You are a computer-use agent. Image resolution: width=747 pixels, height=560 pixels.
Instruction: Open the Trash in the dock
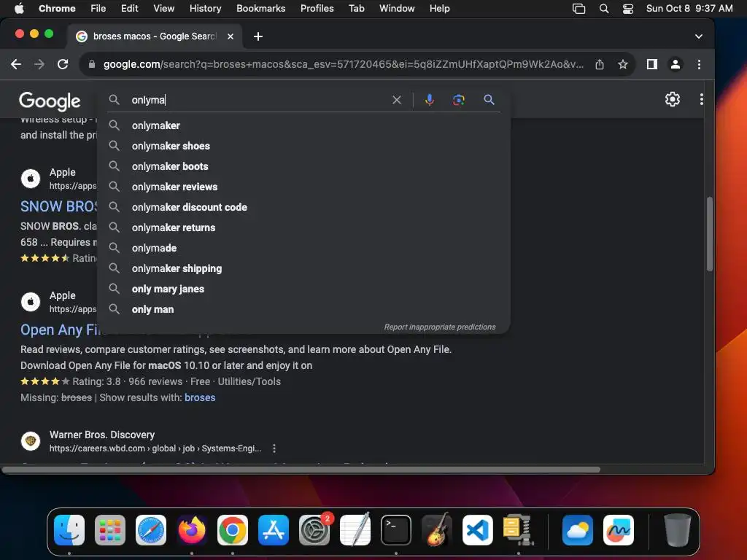coord(677,530)
